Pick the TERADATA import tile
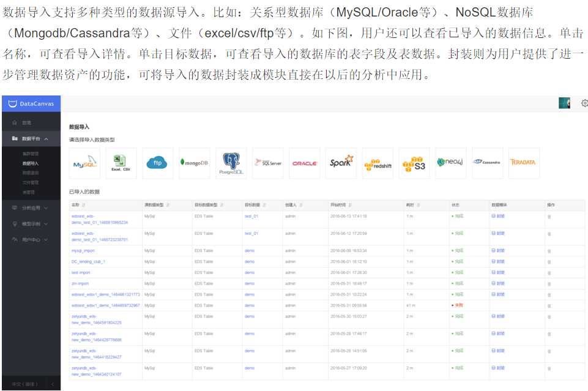 tap(524, 163)
